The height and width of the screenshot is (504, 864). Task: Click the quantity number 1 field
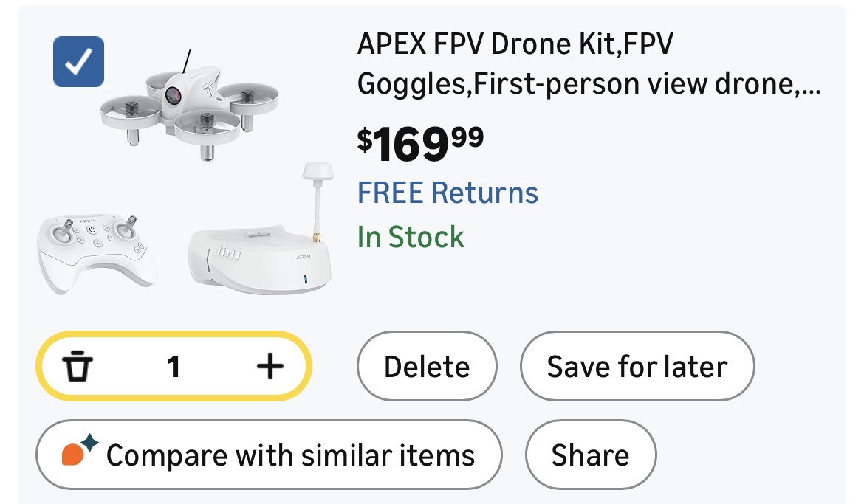[x=174, y=366]
